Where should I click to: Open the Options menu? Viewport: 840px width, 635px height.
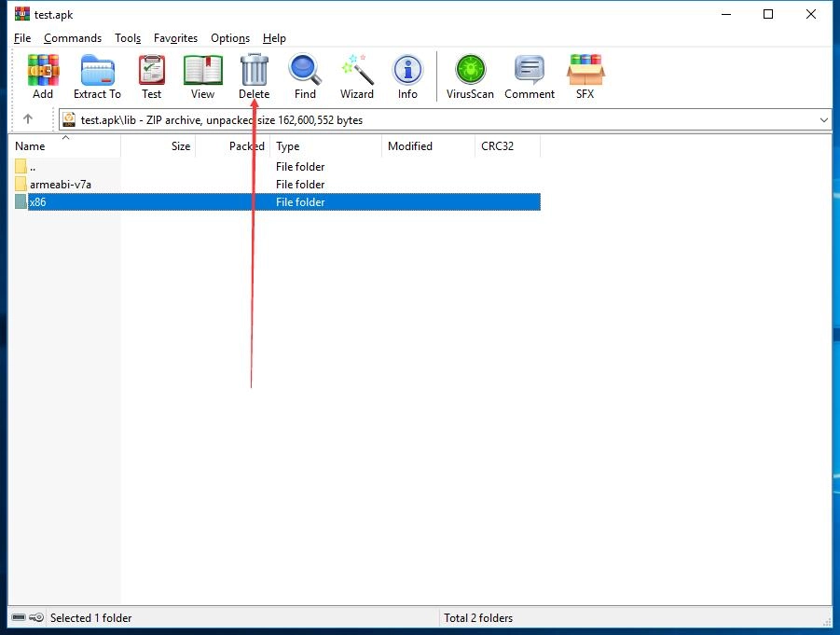point(230,38)
